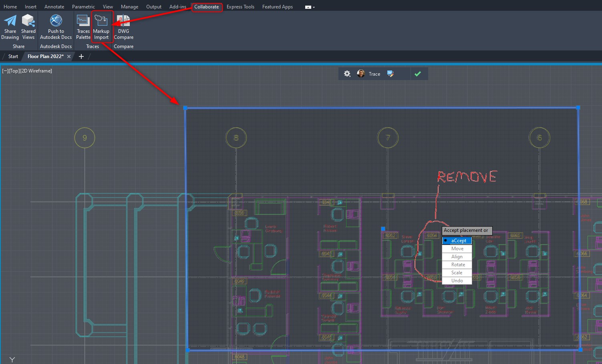Launch Markup Import
The width and height of the screenshot is (602, 364).
pos(101,27)
